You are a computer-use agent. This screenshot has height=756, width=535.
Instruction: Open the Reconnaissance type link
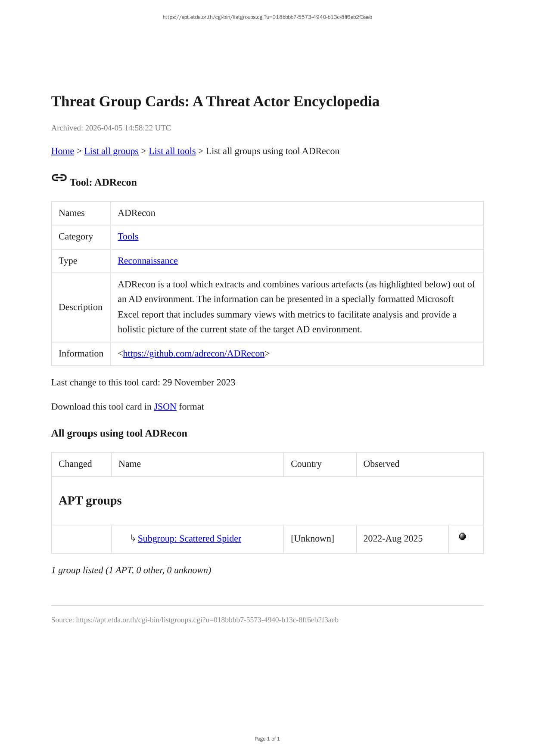coord(147,261)
